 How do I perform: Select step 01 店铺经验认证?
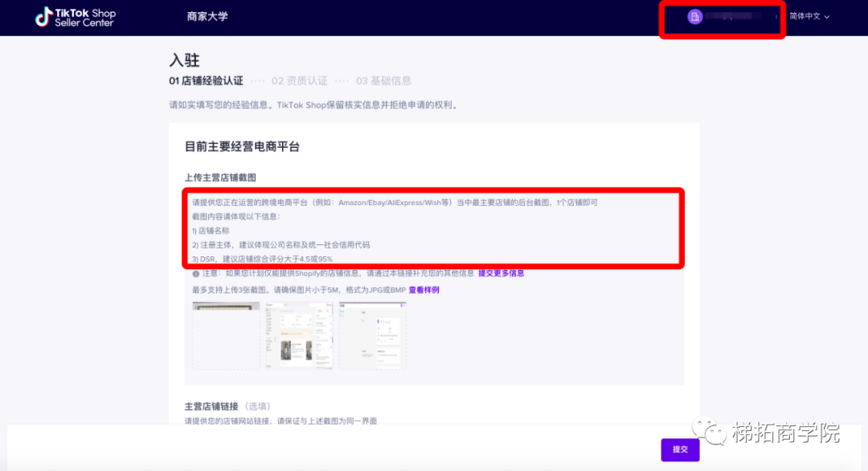click(206, 81)
